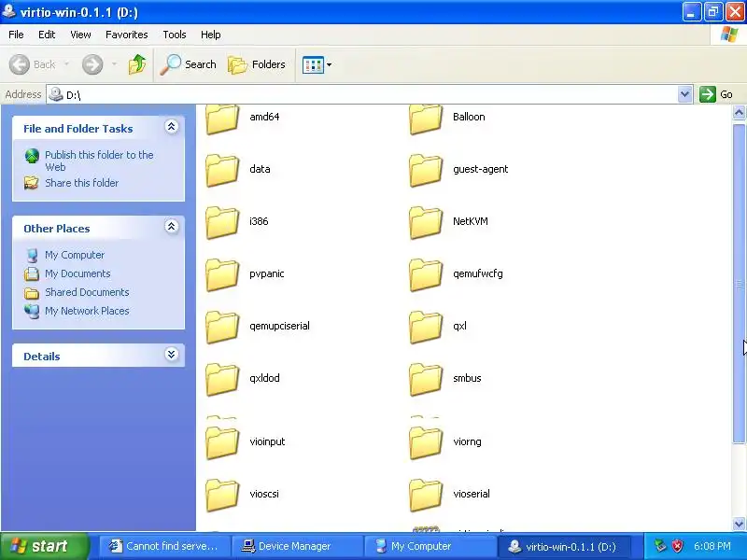Open the Help menu

click(211, 35)
